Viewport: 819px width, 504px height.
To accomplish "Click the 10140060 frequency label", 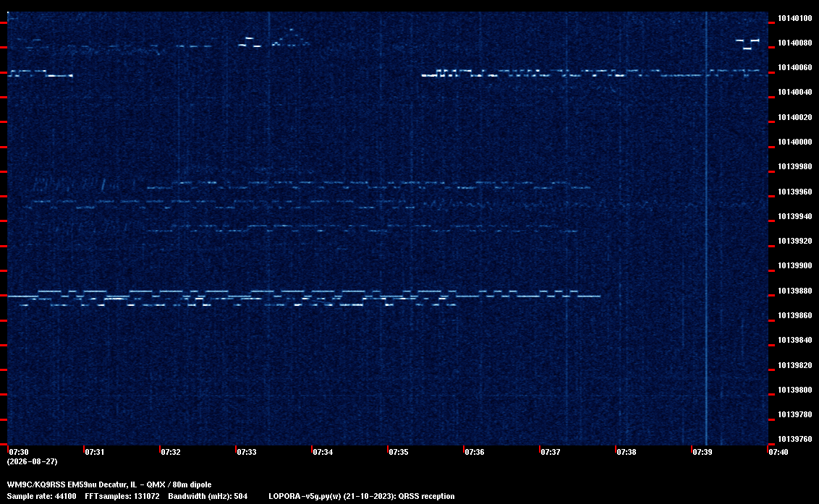I will pos(794,67).
